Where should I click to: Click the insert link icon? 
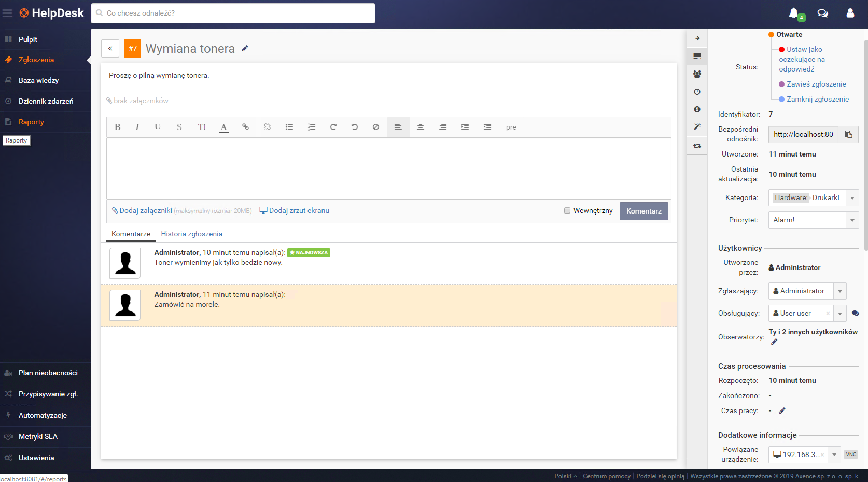click(x=245, y=127)
